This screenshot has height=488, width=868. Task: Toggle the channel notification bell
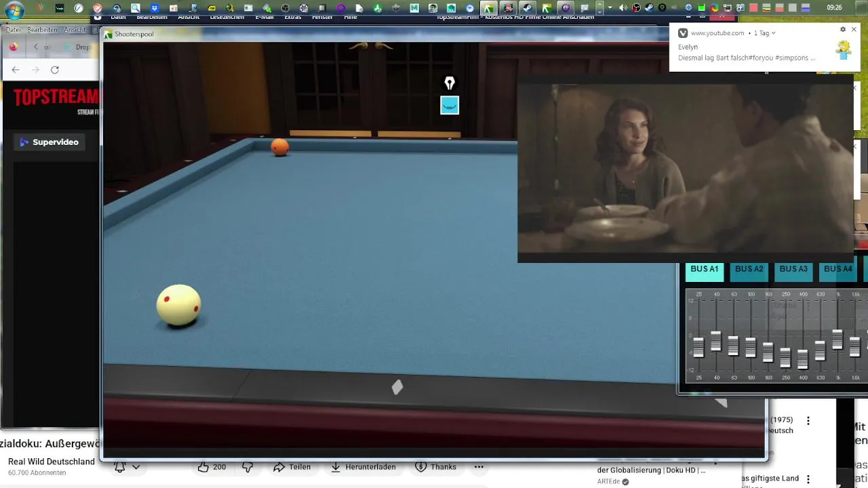(120, 467)
